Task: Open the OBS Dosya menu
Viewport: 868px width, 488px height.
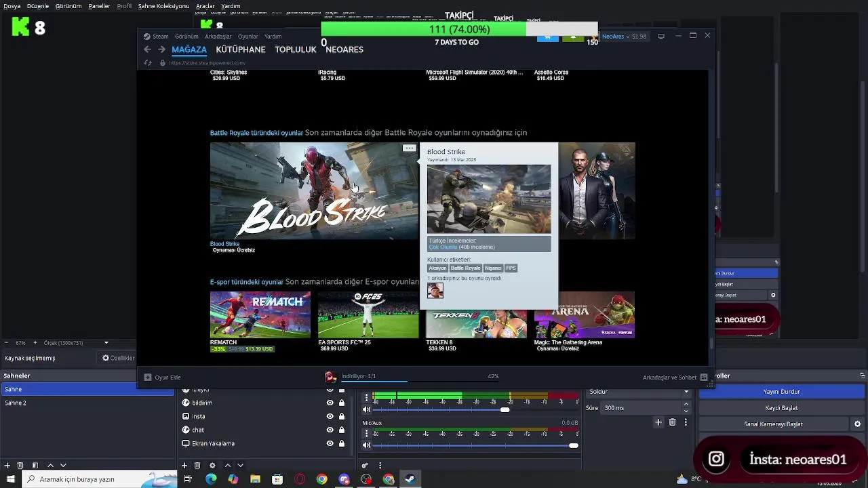Action: [x=12, y=6]
